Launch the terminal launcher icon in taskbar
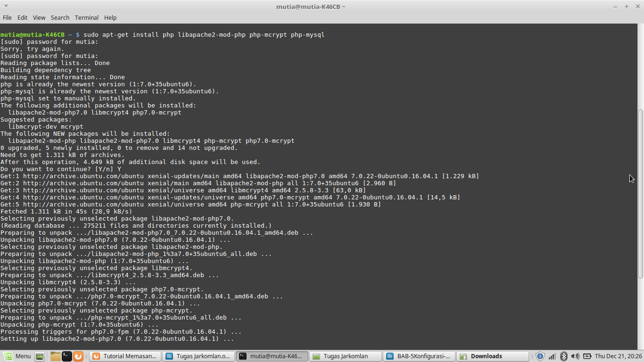644x362 pixels. tap(67, 356)
